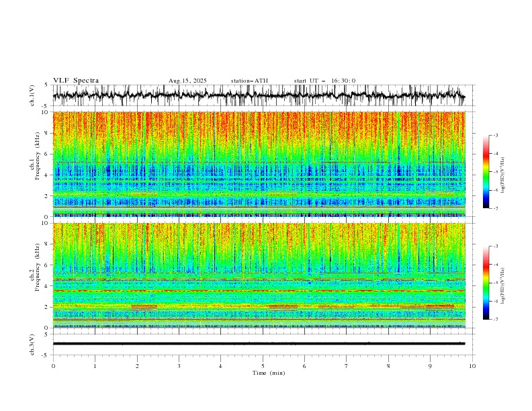Click the time axis tick label "10"
The image size is (532, 411).
(x=472, y=366)
